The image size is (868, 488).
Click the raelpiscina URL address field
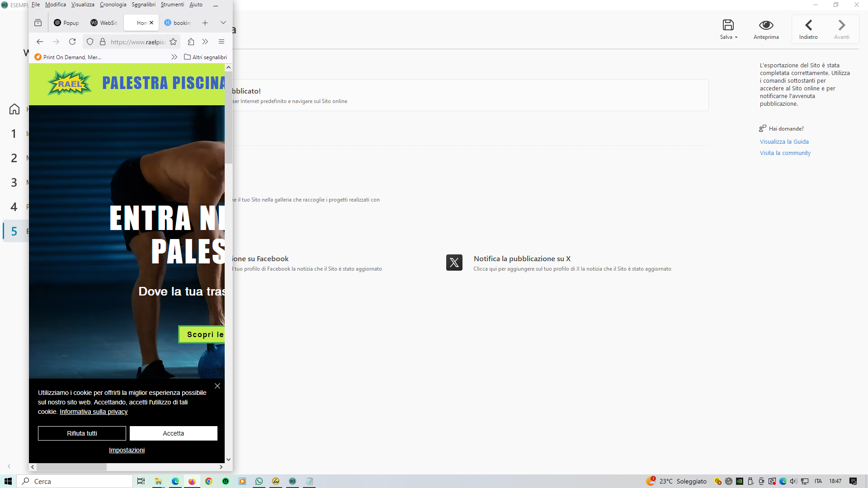coord(138,42)
